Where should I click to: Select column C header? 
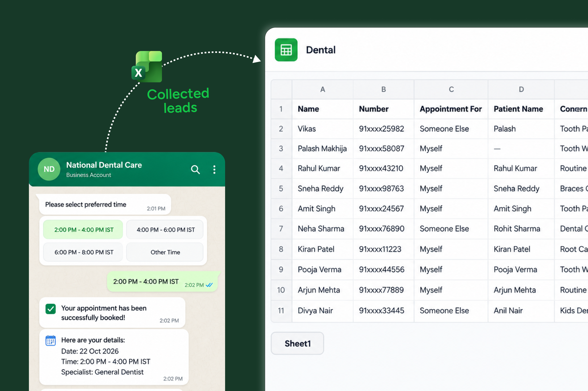coord(451,89)
